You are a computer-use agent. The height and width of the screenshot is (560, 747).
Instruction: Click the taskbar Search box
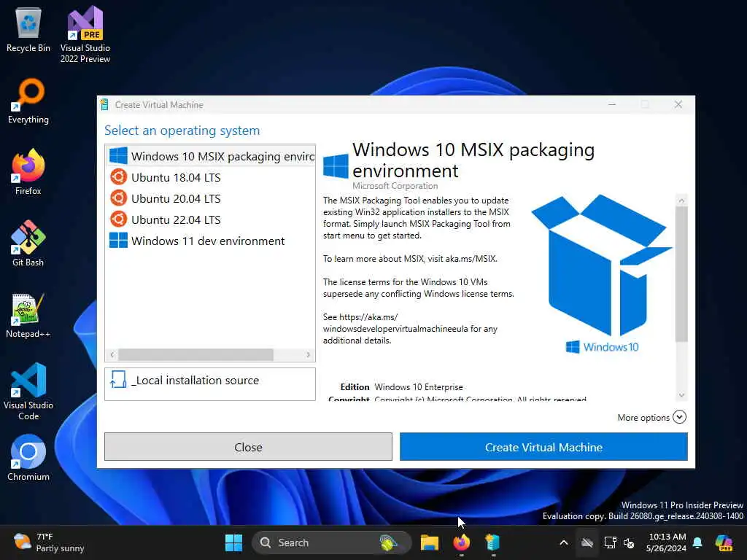pyautogui.click(x=332, y=542)
